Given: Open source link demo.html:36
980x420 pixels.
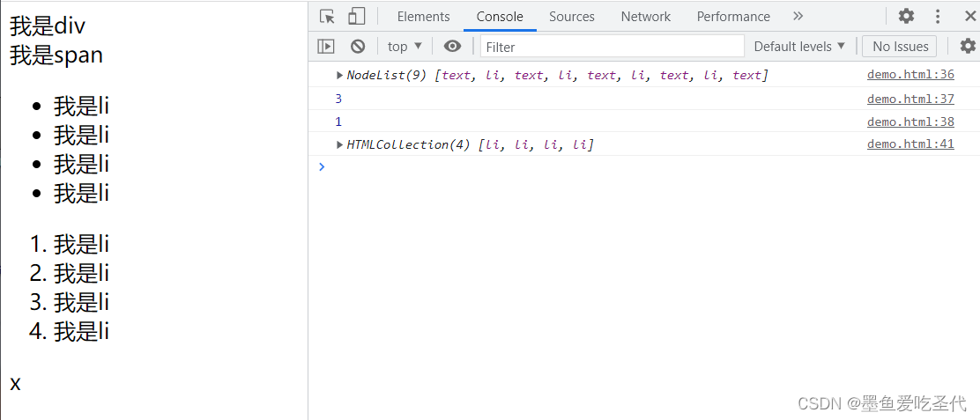Looking at the screenshot, I should tap(910, 75).
